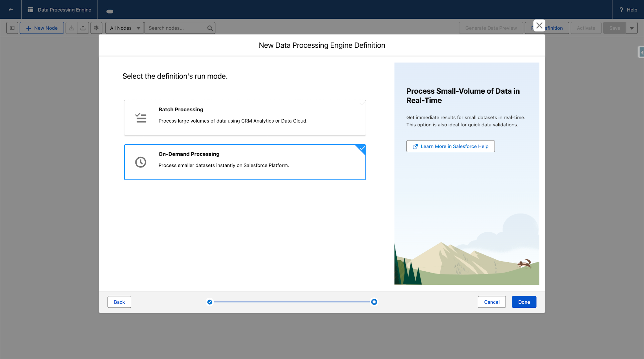Click Generate Data Preview button

pyautogui.click(x=491, y=28)
